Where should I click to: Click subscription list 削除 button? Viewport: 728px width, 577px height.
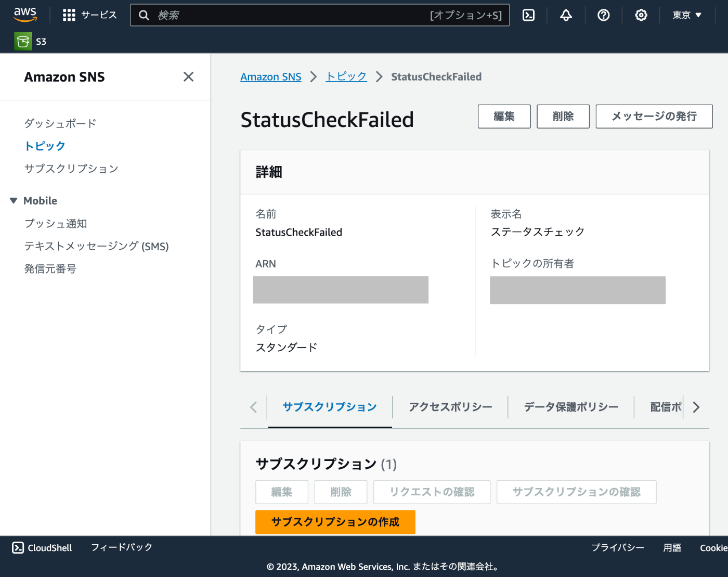pos(341,492)
